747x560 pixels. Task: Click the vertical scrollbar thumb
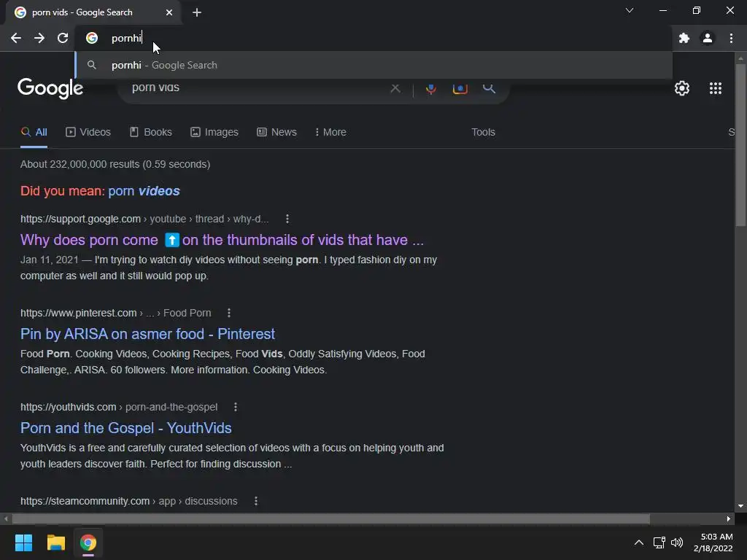(740, 145)
